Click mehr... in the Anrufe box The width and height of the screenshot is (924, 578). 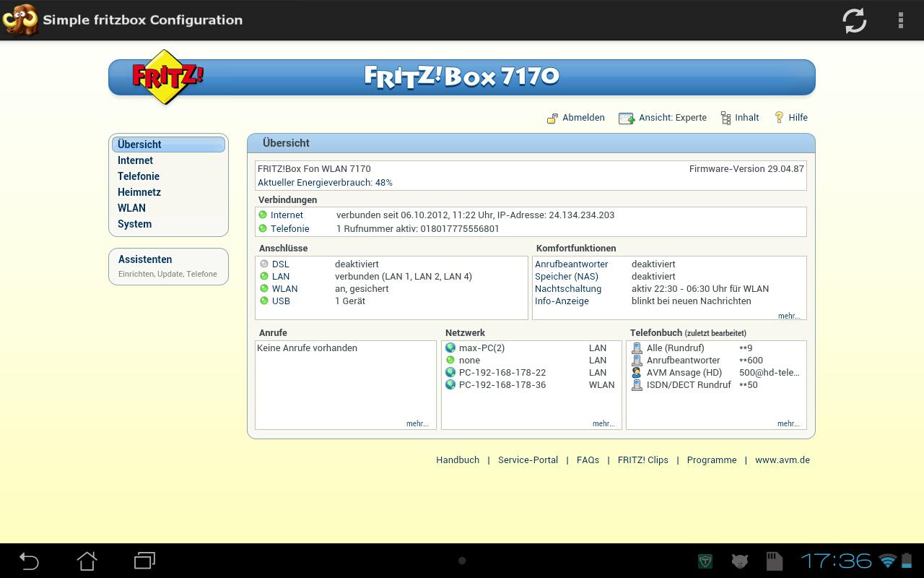tap(417, 424)
